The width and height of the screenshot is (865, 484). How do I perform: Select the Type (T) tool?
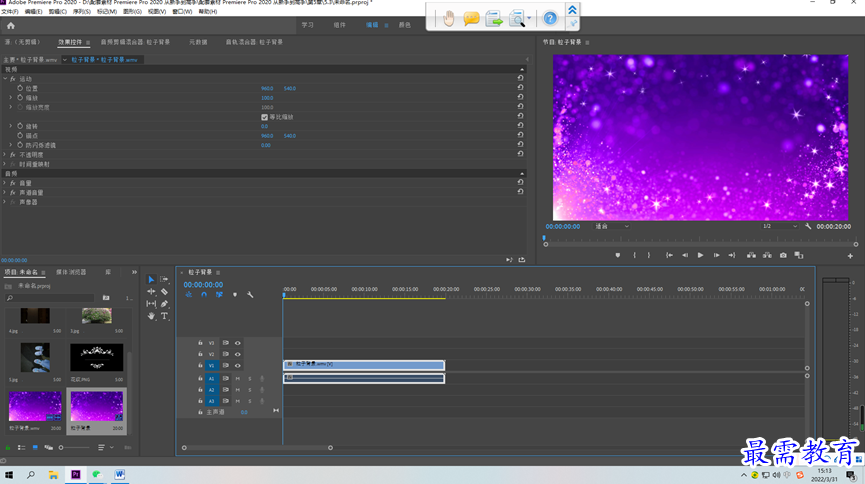pyautogui.click(x=164, y=316)
